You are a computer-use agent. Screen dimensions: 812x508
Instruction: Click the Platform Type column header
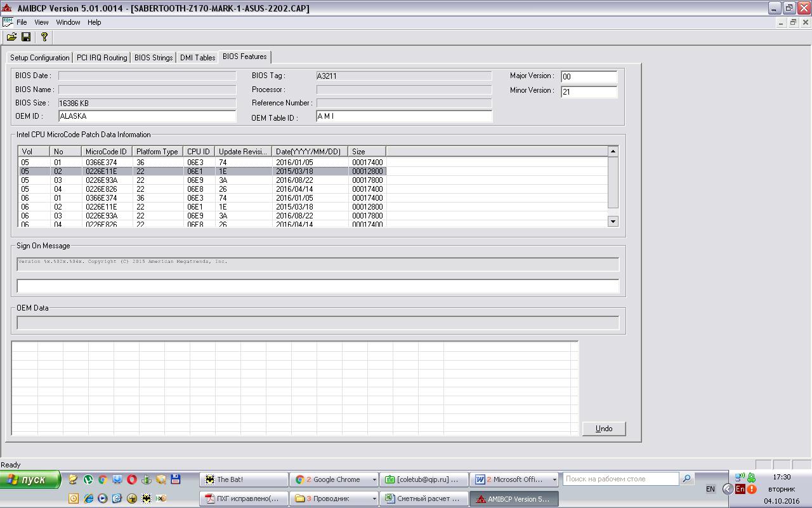[x=157, y=152]
